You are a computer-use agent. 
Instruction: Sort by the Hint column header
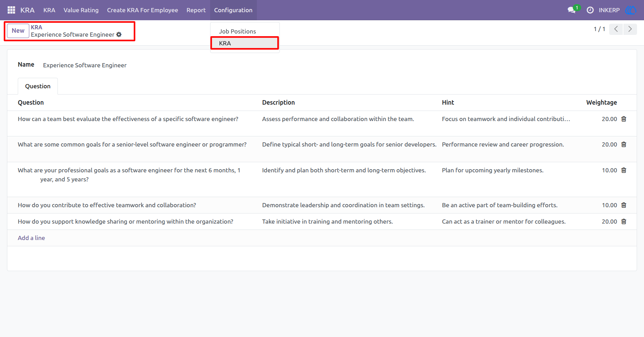click(448, 103)
